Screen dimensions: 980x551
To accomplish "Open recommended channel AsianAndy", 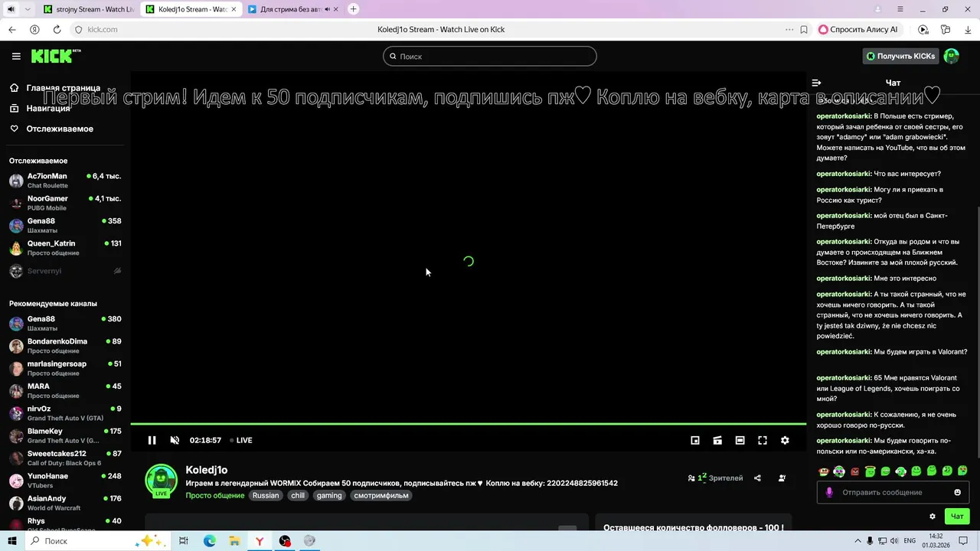I will 65,503.
